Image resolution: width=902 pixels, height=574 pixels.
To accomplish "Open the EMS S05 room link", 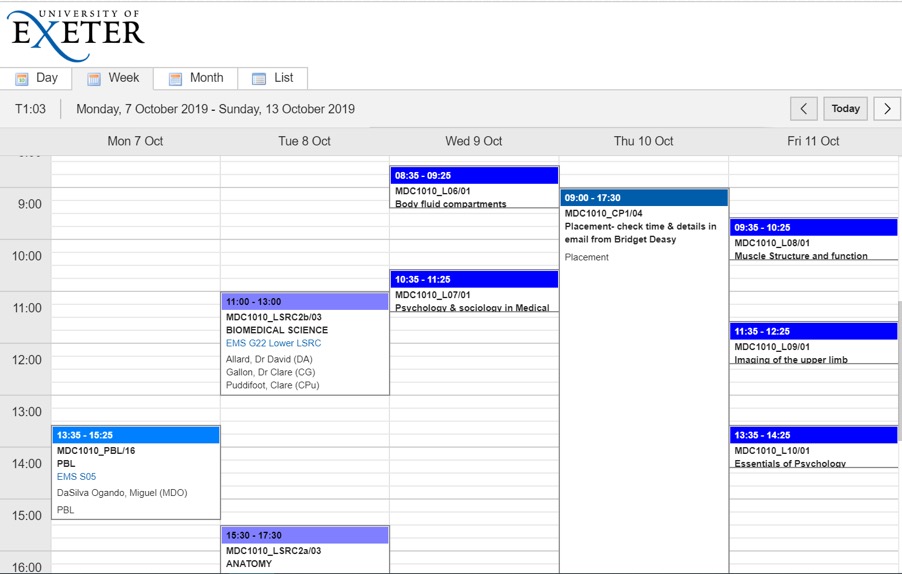I will pos(76,477).
